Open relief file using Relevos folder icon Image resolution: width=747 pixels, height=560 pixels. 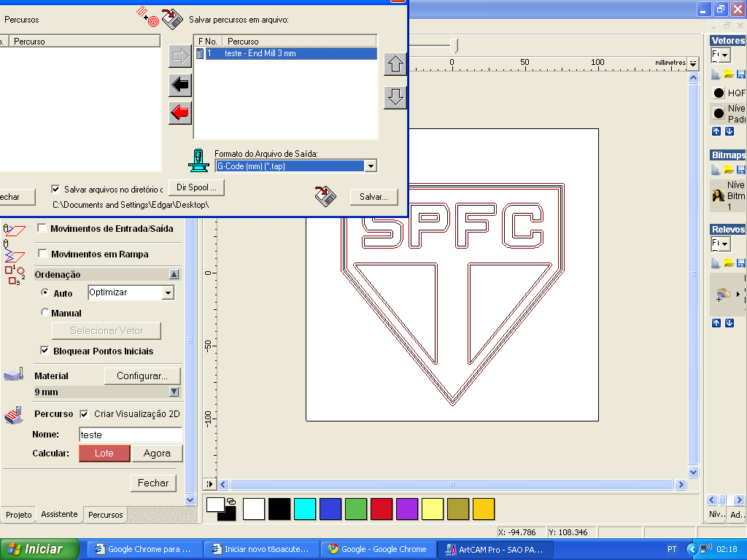click(729, 262)
